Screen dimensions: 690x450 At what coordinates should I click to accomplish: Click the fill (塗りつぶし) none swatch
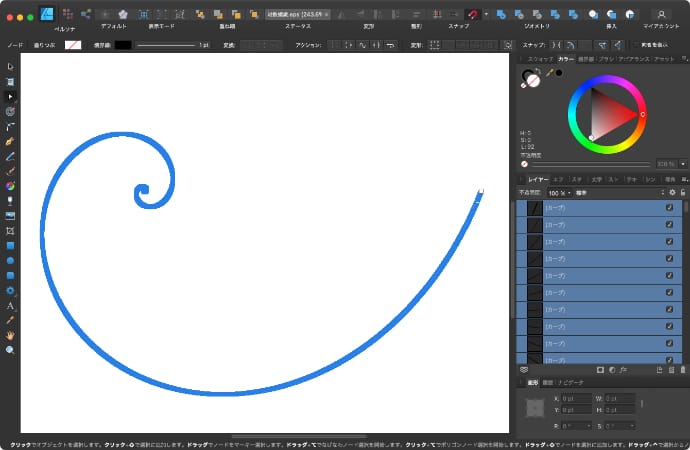(73, 45)
